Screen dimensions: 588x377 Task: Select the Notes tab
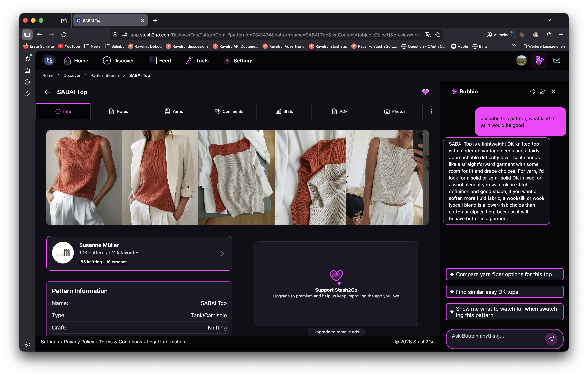click(118, 111)
